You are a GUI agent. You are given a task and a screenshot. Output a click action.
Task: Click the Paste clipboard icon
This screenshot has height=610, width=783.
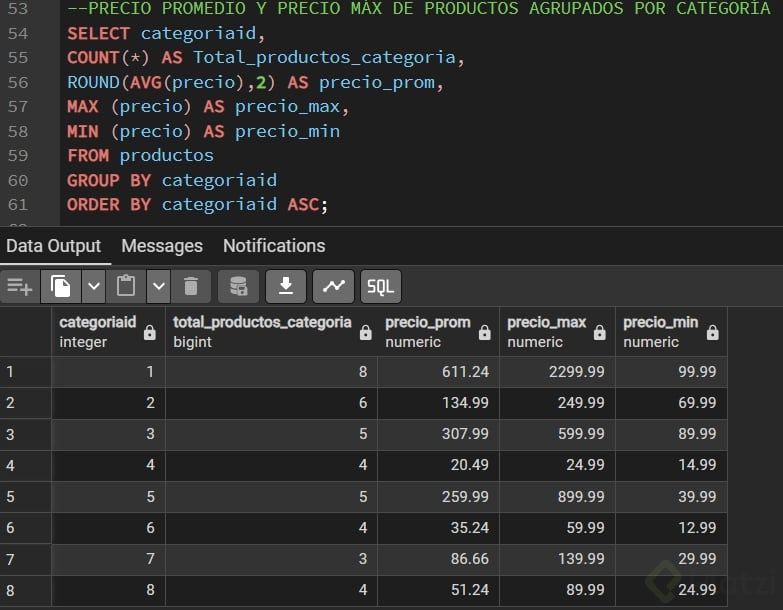[x=126, y=287]
